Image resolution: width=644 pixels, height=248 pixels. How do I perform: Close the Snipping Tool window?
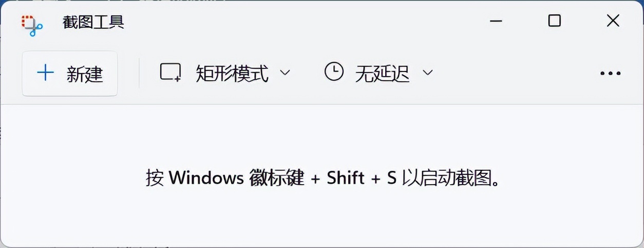tap(613, 21)
